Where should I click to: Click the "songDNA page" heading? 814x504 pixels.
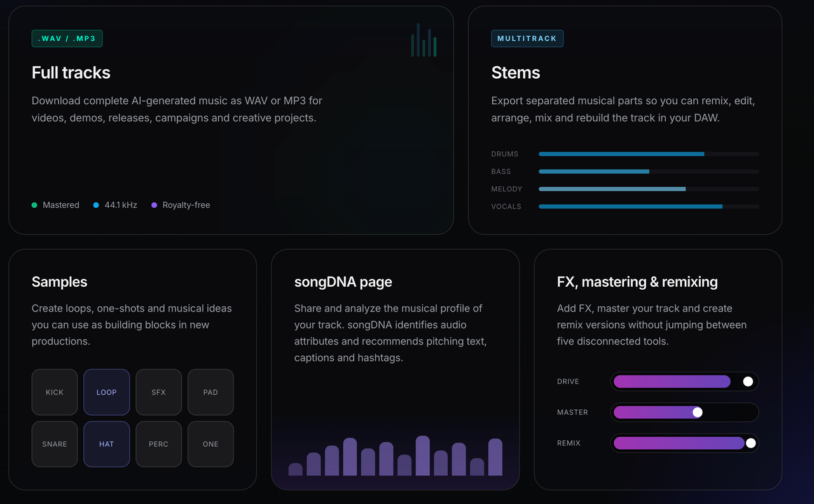click(x=343, y=282)
